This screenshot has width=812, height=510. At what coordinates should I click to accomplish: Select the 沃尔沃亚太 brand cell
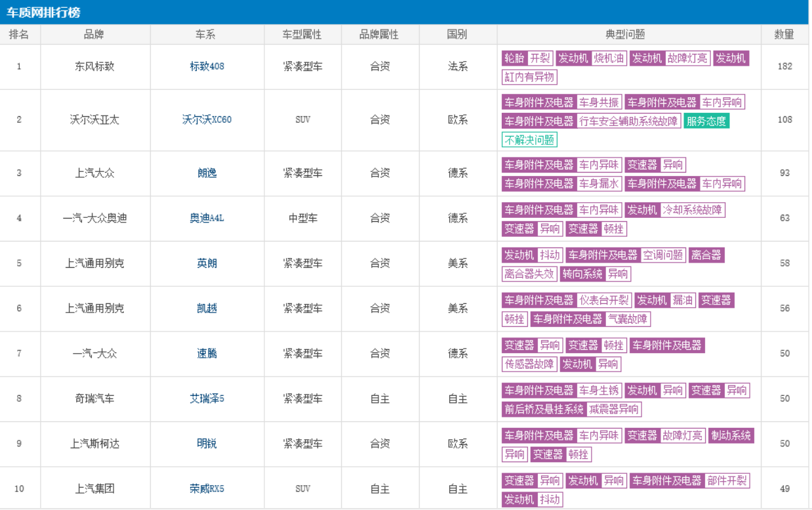pyautogui.click(x=94, y=119)
